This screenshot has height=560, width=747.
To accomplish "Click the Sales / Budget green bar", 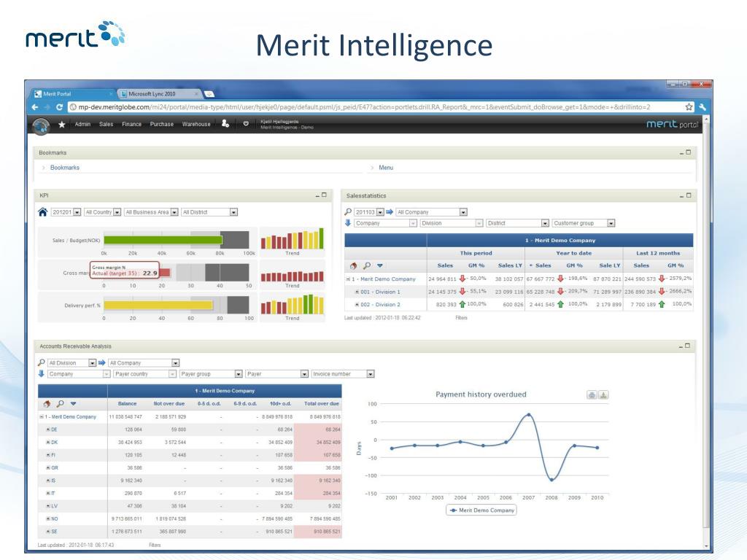I will pyautogui.click(x=163, y=240).
